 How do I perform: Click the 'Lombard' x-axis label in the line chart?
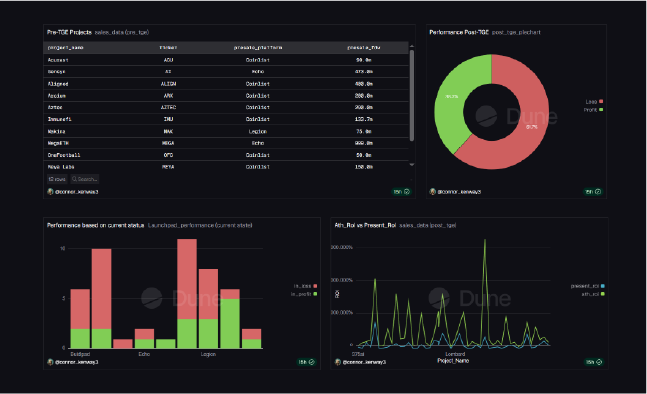[x=455, y=354]
